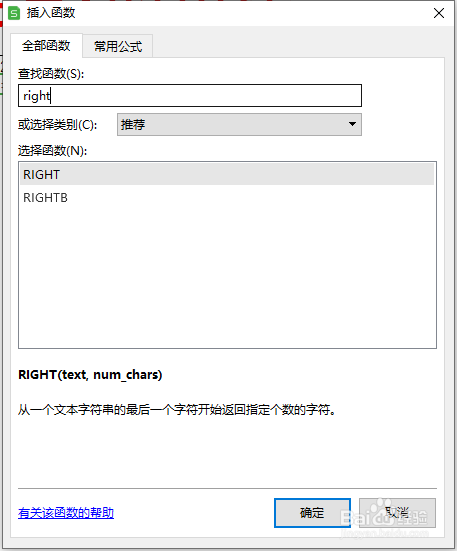Open the 推荐 category combo box
Image resolution: width=457 pixels, height=551 pixels.
pos(239,124)
